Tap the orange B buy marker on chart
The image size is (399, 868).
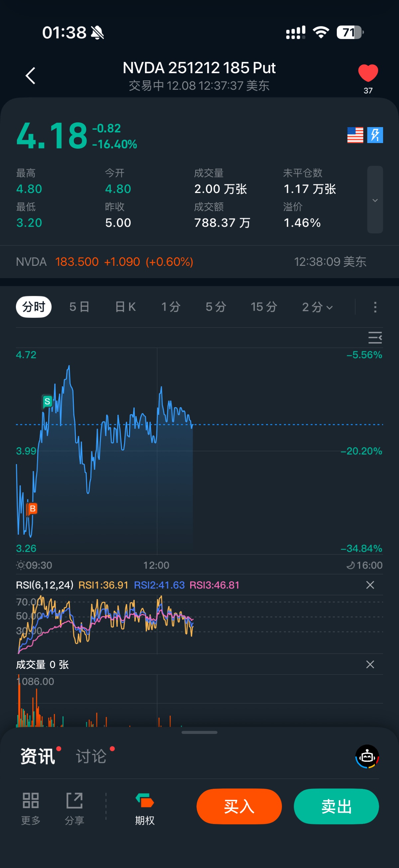point(32,508)
